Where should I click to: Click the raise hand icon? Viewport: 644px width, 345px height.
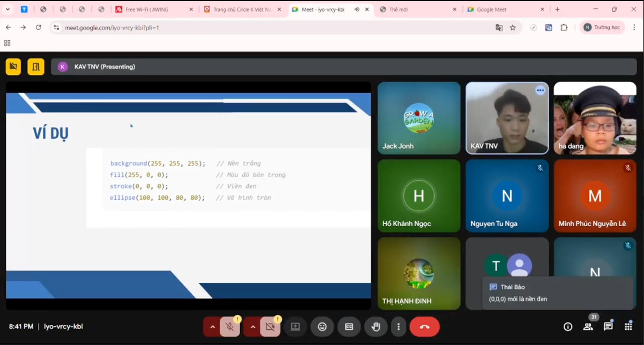pyautogui.click(x=376, y=326)
